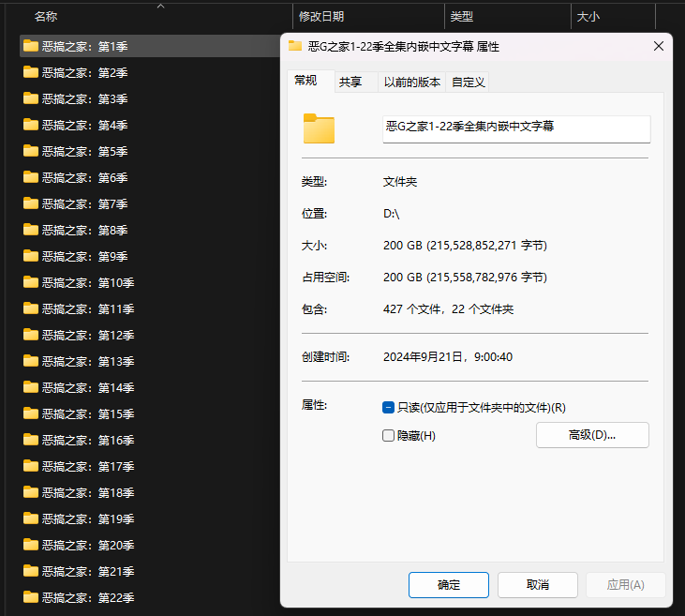Select 恶搞之家：第15季 folder name
The image size is (685, 616).
coord(88,414)
